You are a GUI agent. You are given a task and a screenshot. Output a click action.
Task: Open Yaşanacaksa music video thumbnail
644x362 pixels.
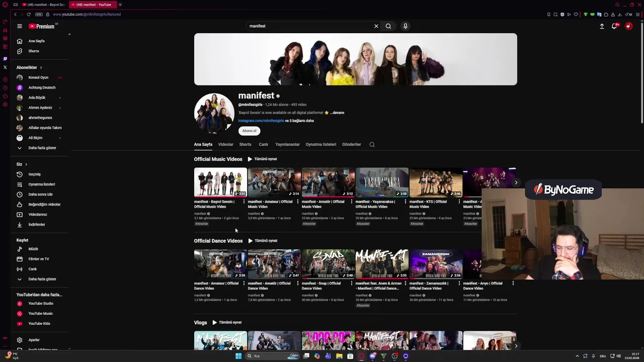click(x=382, y=182)
